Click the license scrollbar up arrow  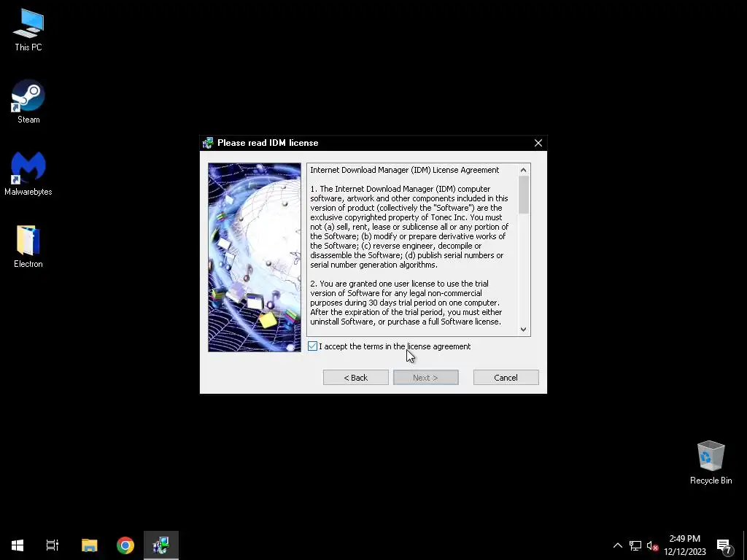tap(524, 170)
